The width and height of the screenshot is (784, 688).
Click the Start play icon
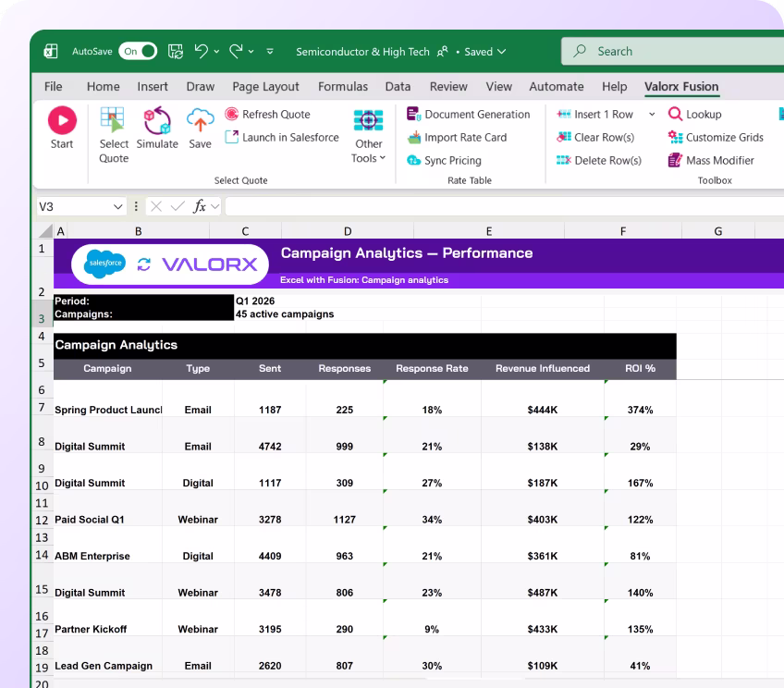click(62, 120)
